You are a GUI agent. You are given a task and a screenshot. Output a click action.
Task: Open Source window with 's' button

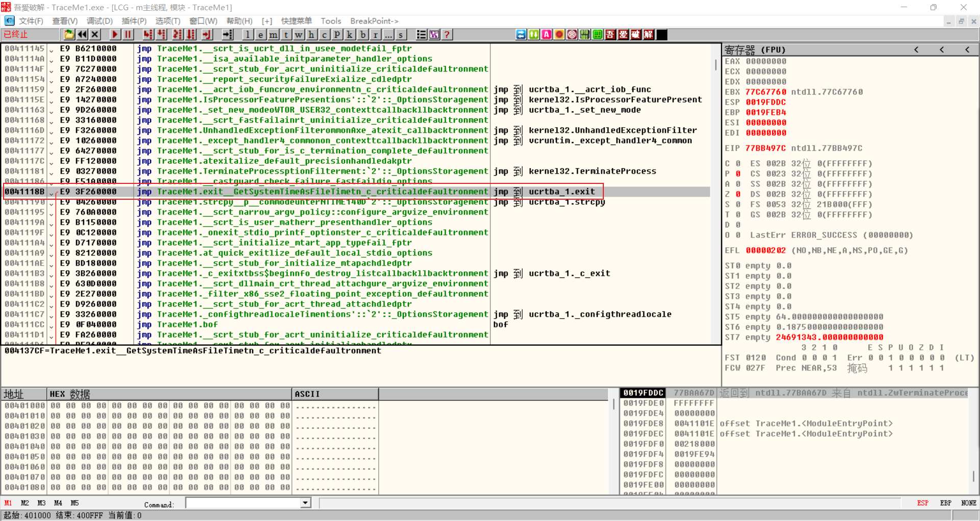pyautogui.click(x=401, y=35)
